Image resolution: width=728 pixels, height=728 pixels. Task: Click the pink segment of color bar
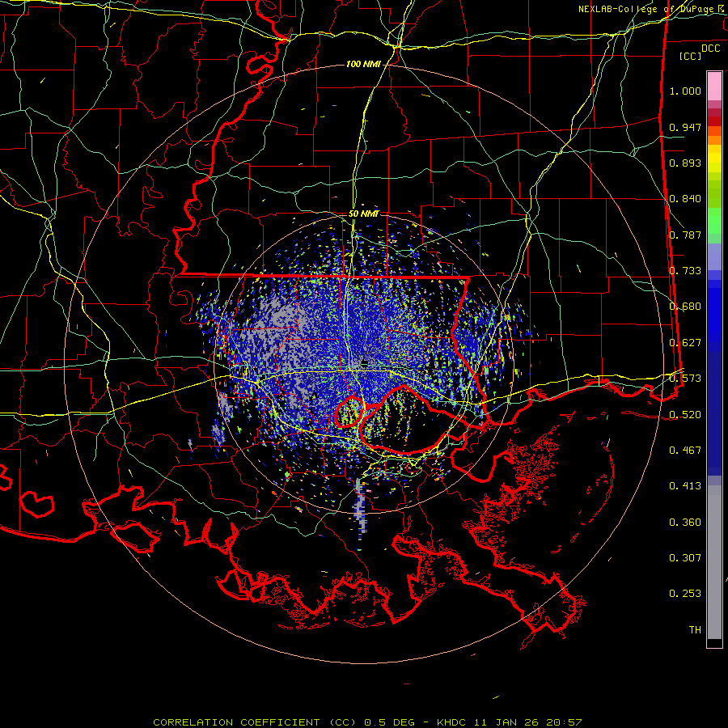714,86
